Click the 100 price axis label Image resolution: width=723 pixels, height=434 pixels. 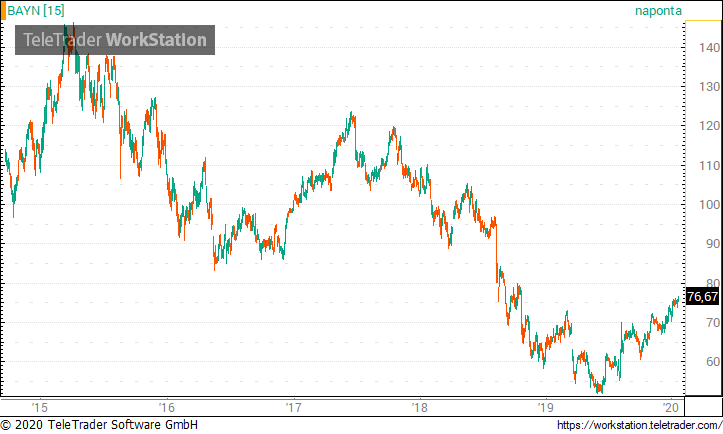[x=710, y=204]
